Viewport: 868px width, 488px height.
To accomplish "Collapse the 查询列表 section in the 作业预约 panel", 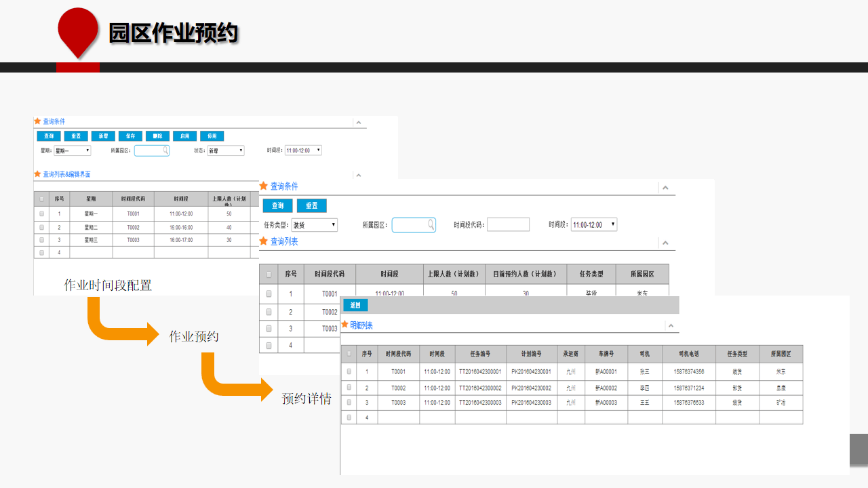I will (x=665, y=243).
